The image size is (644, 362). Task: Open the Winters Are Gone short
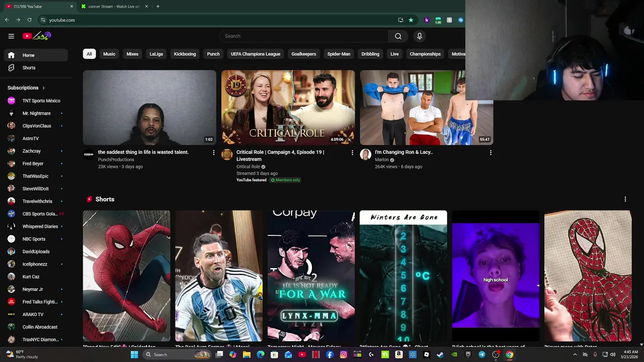pos(403,276)
